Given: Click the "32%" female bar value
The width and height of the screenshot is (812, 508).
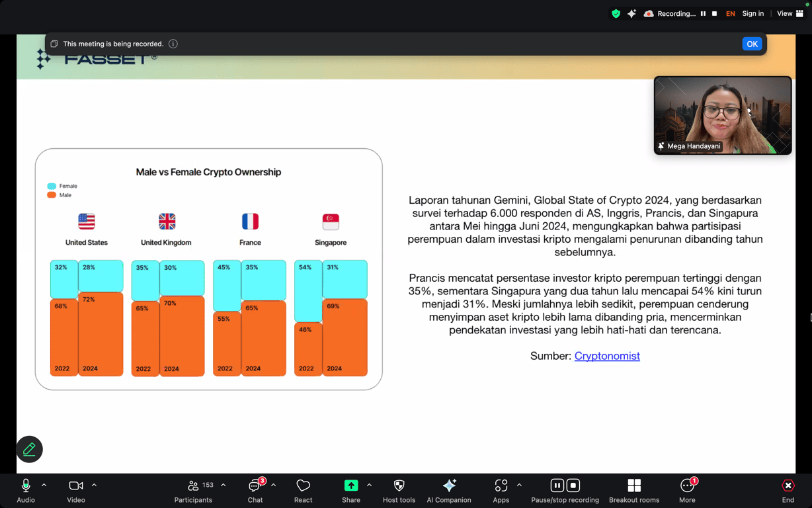Looking at the screenshot, I should coord(61,268).
